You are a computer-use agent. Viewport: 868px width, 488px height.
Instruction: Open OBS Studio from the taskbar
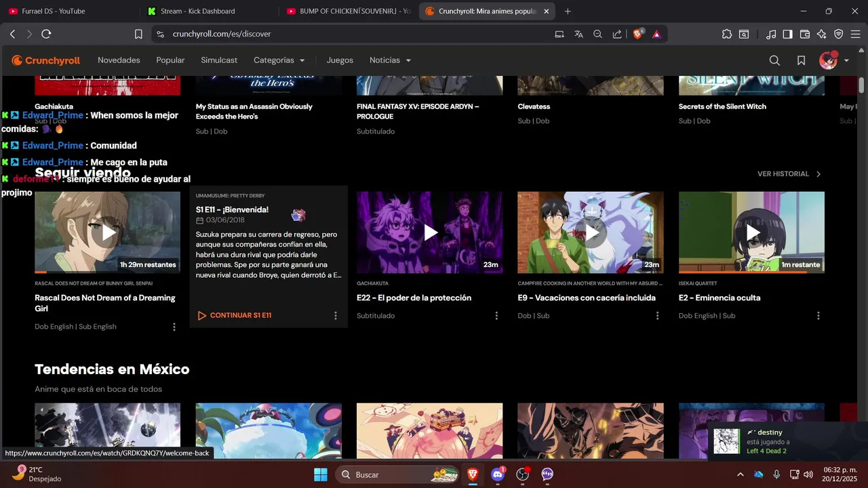523,474
